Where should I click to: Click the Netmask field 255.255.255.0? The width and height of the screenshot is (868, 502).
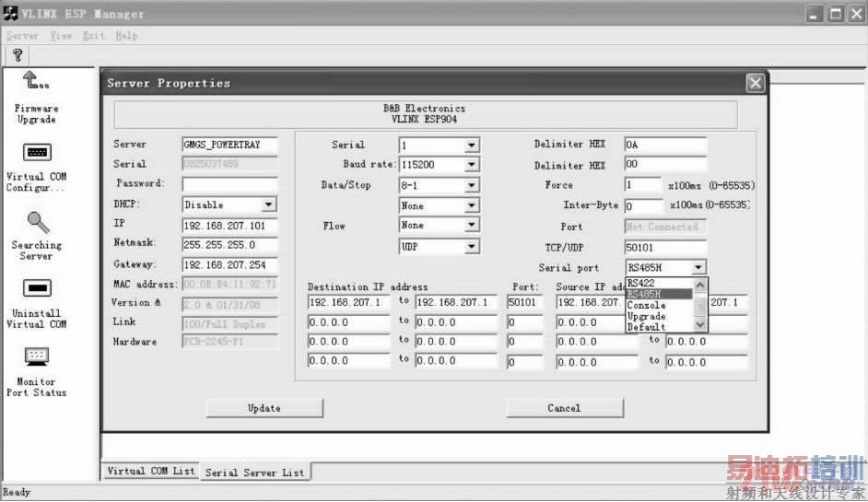(229, 245)
